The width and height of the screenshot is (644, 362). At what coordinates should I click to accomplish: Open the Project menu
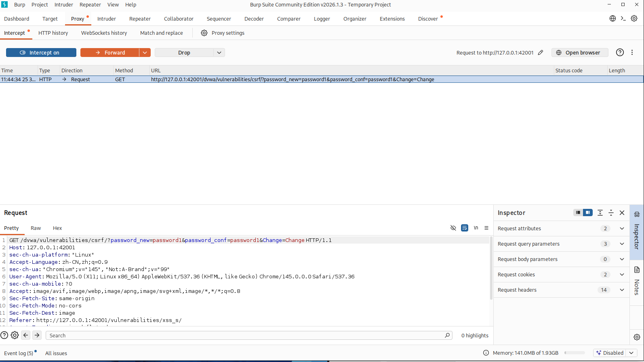pyautogui.click(x=40, y=4)
